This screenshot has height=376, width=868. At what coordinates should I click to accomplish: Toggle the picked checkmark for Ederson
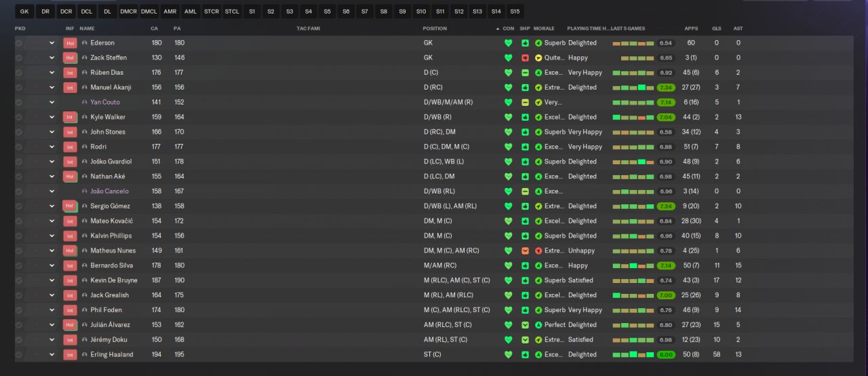(19, 43)
